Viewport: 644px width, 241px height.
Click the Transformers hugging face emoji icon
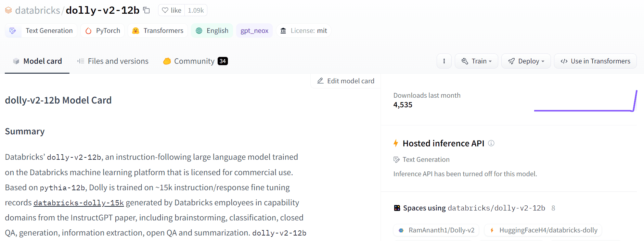click(136, 31)
